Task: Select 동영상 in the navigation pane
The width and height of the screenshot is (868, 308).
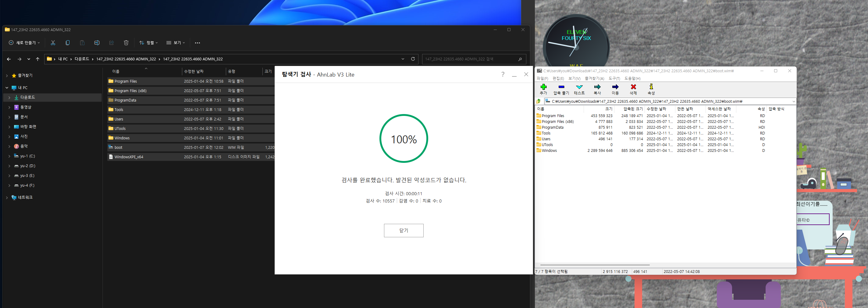Action: [26, 107]
